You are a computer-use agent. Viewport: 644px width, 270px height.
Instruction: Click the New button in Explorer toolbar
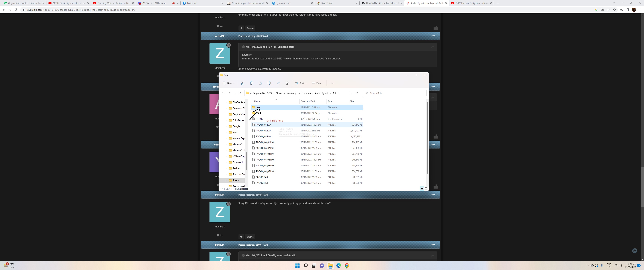click(x=228, y=83)
